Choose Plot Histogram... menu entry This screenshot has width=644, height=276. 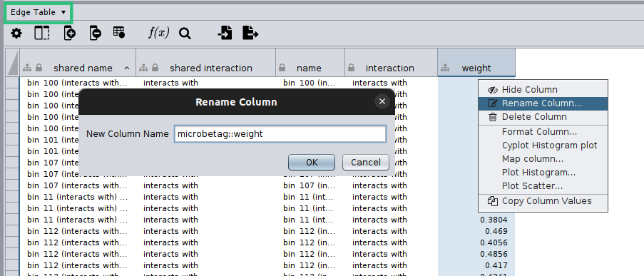(x=543, y=173)
